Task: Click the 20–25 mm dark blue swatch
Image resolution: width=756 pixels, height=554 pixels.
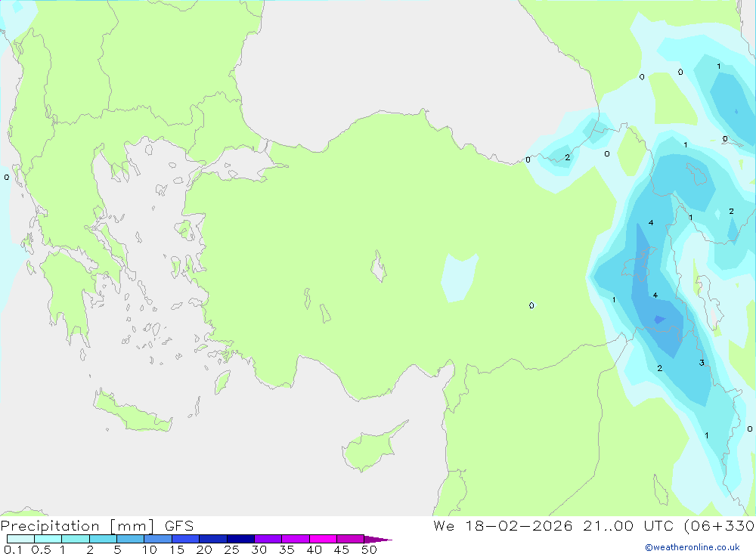Action: click(x=212, y=539)
